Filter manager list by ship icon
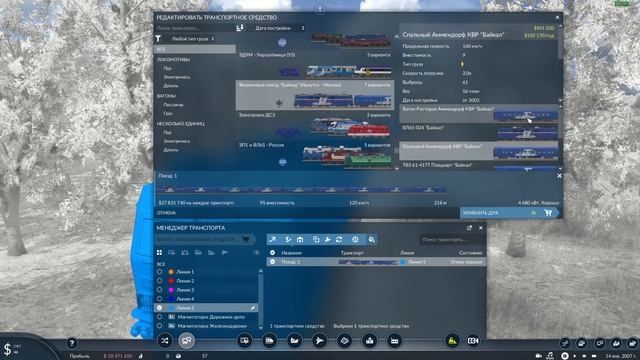This screenshot has width=640, height=360. 211,253
